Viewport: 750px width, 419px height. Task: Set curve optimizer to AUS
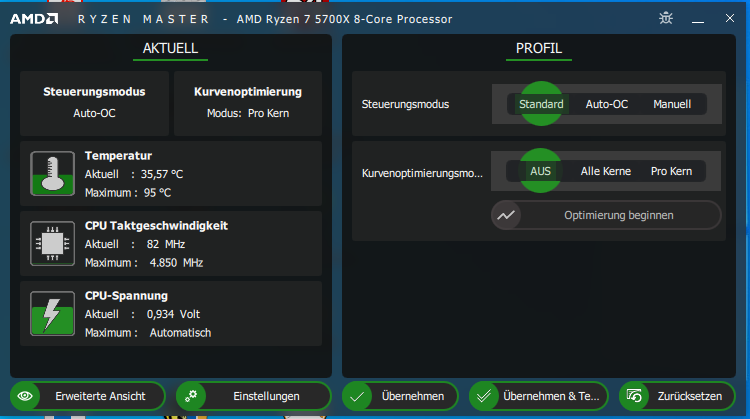(540, 171)
